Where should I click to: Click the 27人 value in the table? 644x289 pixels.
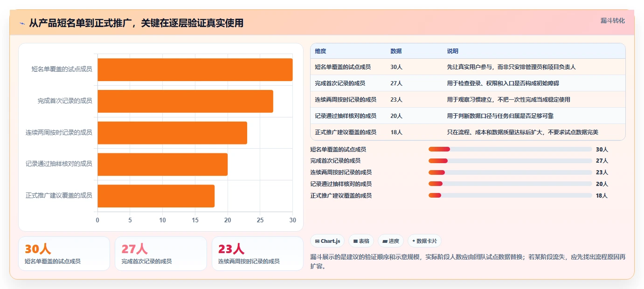point(396,83)
